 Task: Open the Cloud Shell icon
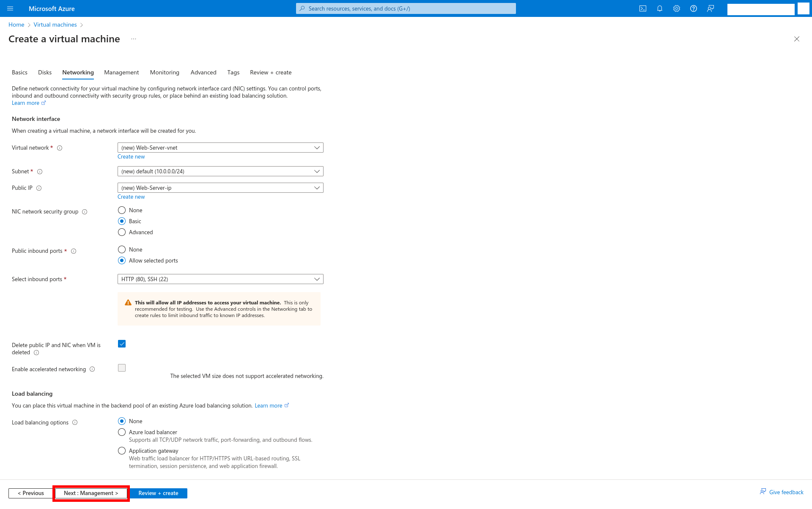(x=643, y=8)
